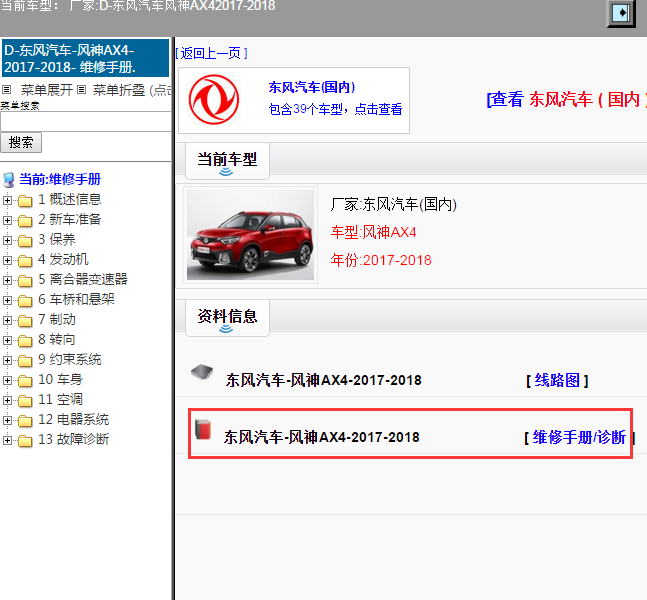Click folder icon for 2 新车准备

25,221
